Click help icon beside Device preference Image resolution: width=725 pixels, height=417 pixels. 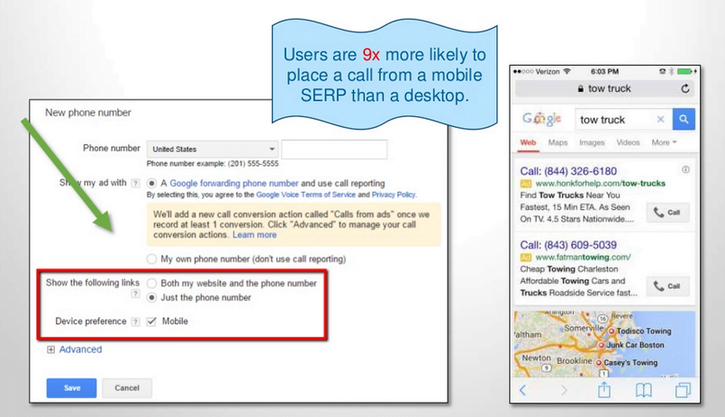135,322
